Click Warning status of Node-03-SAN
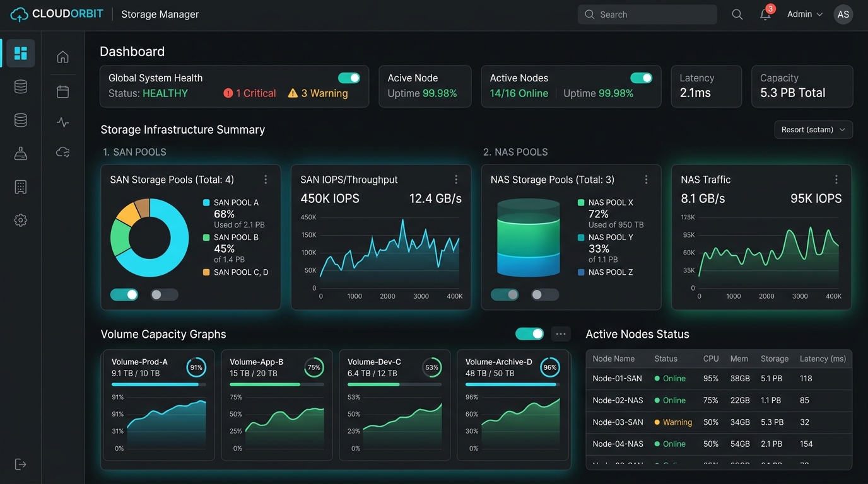 (673, 422)
